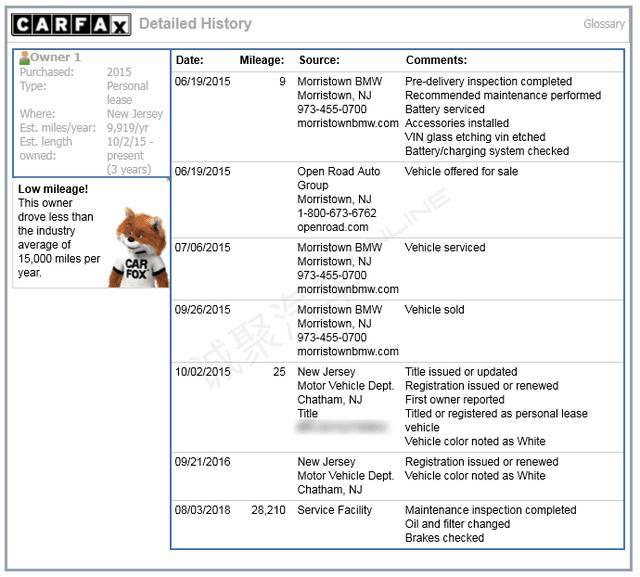The image size is (640, 577).
Task: Click the 9,919/yr estimated miles value
Action: (x=127, y=128)
